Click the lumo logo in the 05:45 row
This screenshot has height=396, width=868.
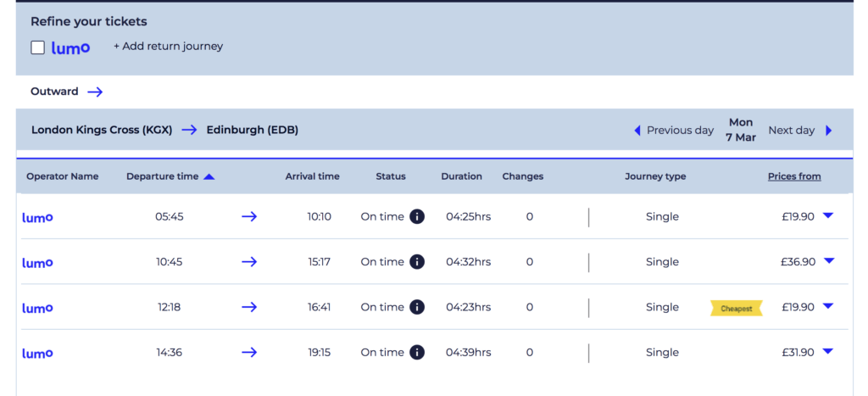[x=37, y=217]
